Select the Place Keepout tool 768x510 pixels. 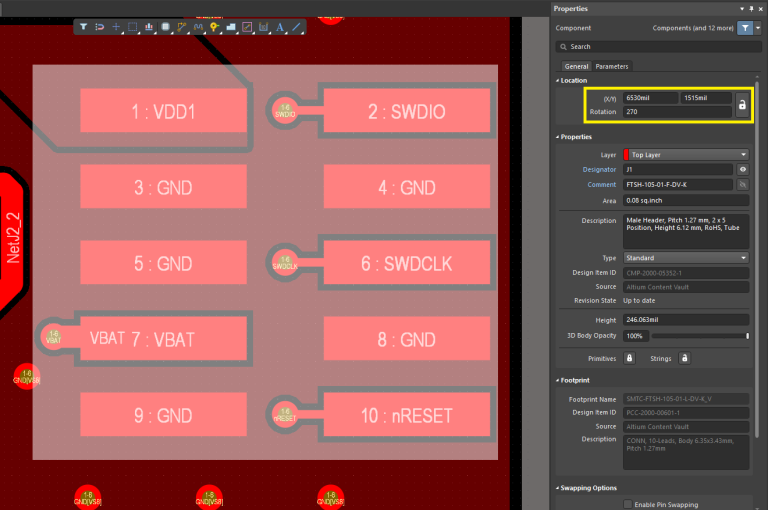(247, 27)
